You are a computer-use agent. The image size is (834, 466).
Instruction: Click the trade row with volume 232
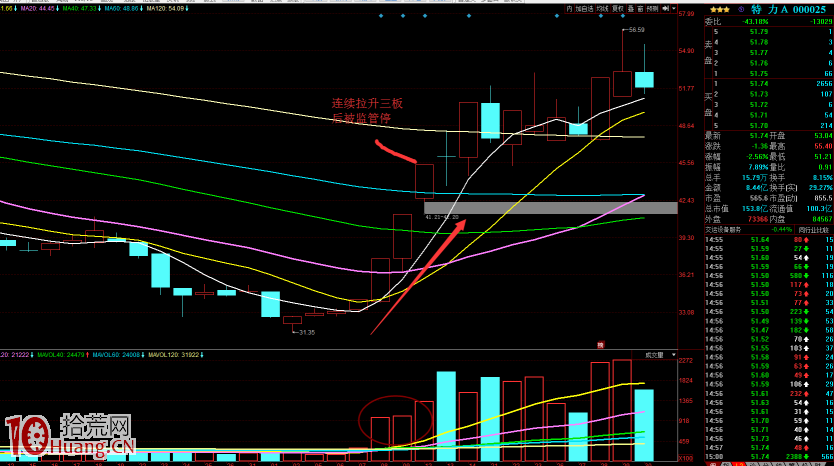pos(769,394)
